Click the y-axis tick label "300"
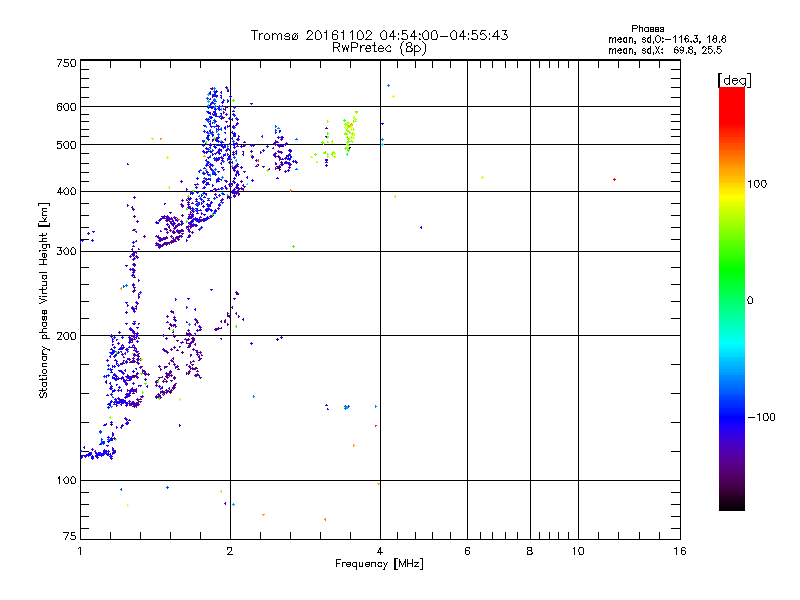 click(x=66, y=251)
